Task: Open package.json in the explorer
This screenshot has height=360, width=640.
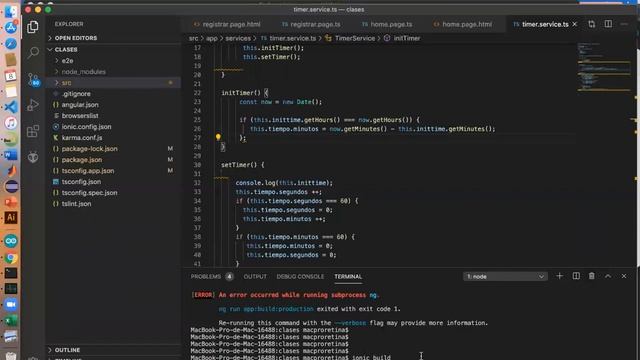Action: click(x=82, y=160)
